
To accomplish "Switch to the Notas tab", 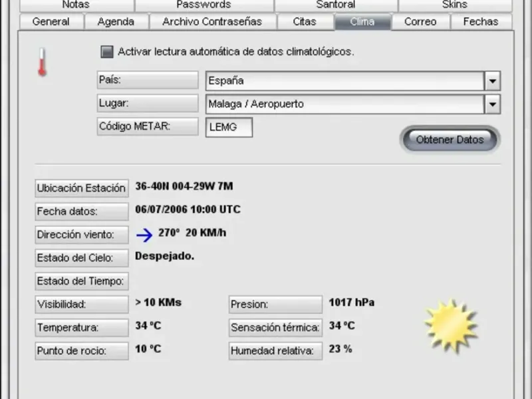I will click(x=76, y=5).
